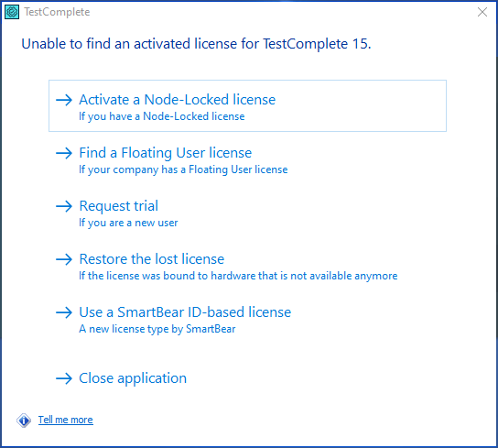Click the arrow icon next to Find a Floating User license
The height and width of the screenshot is (448, 498).
pos(64,153)
